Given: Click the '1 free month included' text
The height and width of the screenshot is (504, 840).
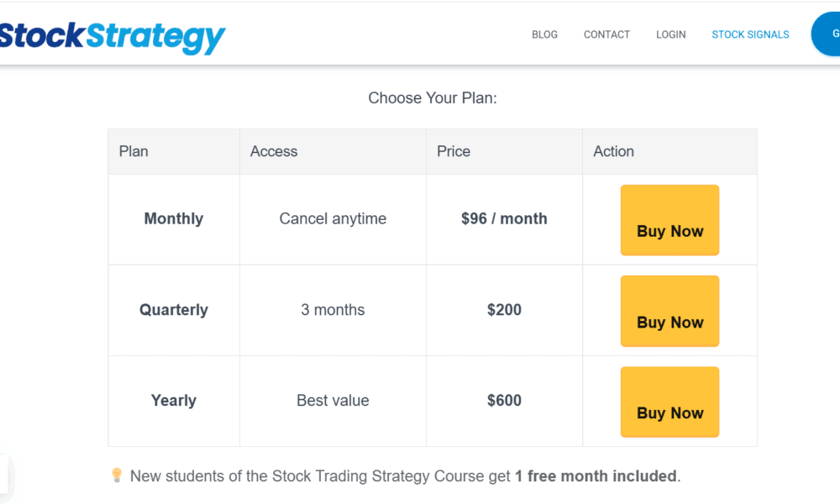Looking at the screenshot, I should click(596, 476).
